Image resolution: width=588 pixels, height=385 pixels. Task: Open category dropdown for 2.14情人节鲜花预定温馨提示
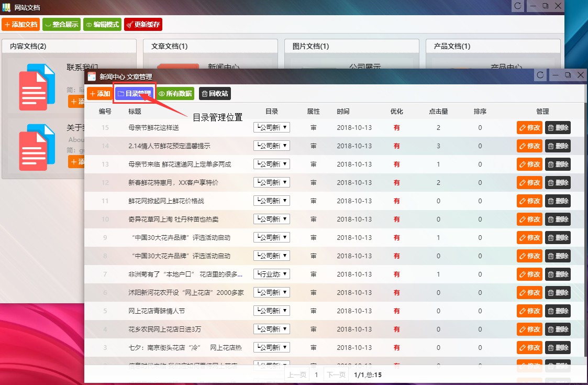[x=272, y=146]
